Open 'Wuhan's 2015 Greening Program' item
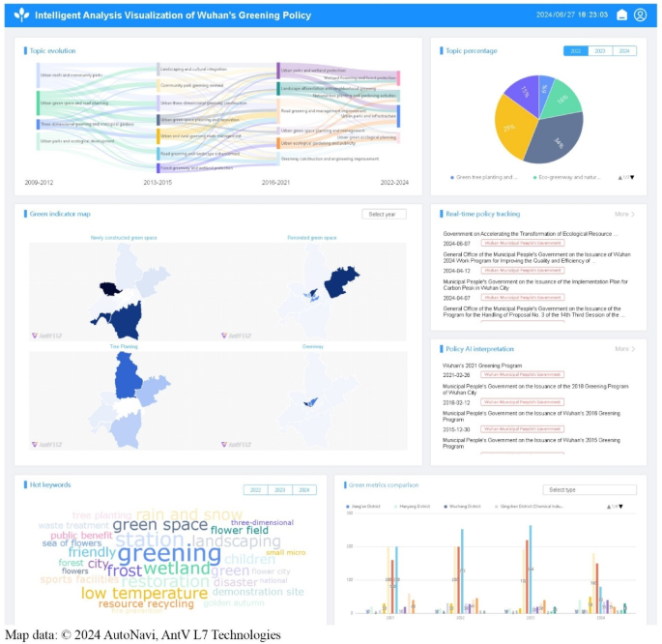 click(x=532, y=443)
